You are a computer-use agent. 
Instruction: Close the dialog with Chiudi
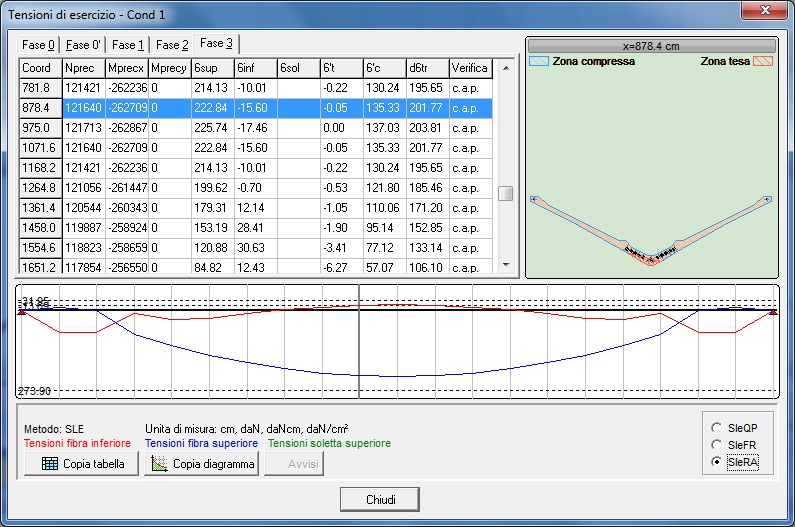click(x=379, y=499)
